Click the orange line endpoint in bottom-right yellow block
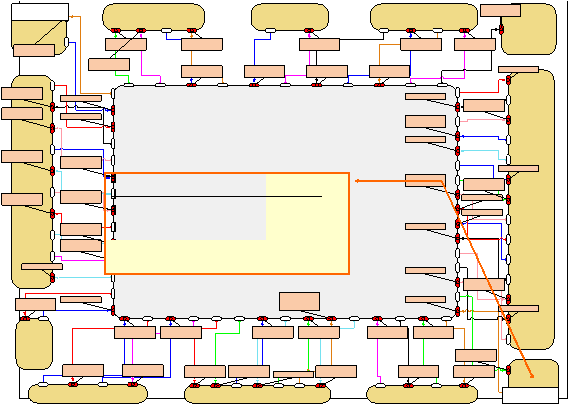 pyautogui.click(x=532, y=376)
